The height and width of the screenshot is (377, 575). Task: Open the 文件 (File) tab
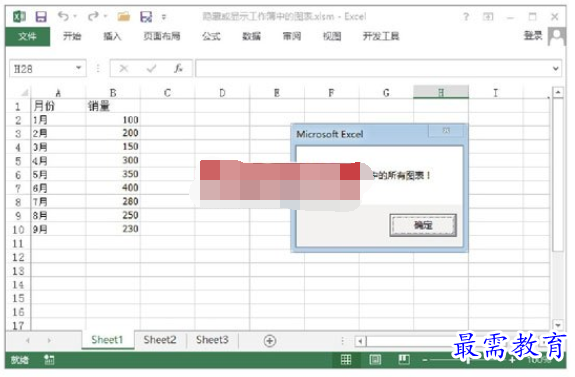coord(28,36)
